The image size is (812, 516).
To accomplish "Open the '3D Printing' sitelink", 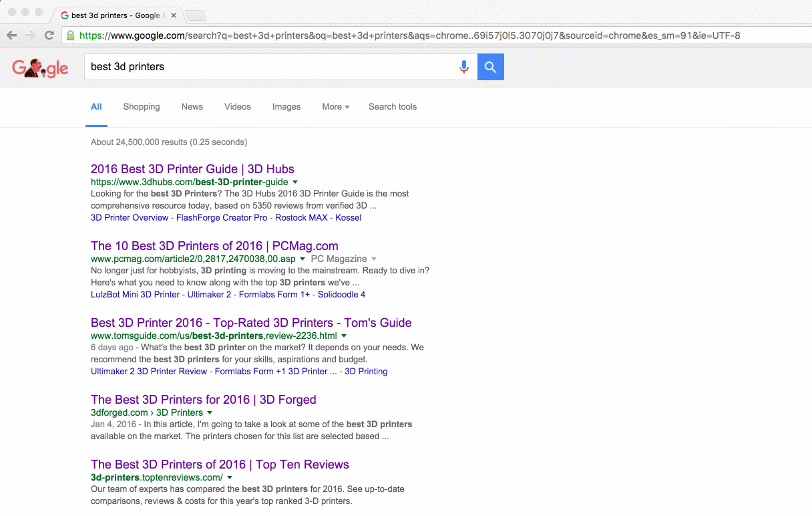I will point(366,372).
